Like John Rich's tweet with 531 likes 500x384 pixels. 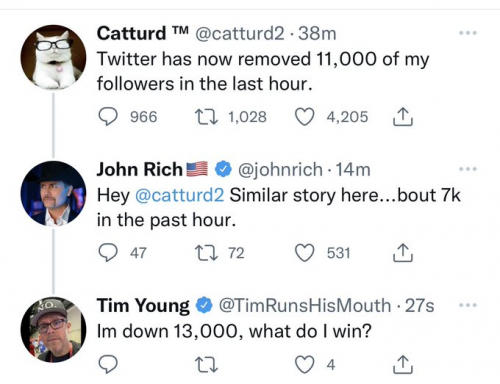[305, 253]
